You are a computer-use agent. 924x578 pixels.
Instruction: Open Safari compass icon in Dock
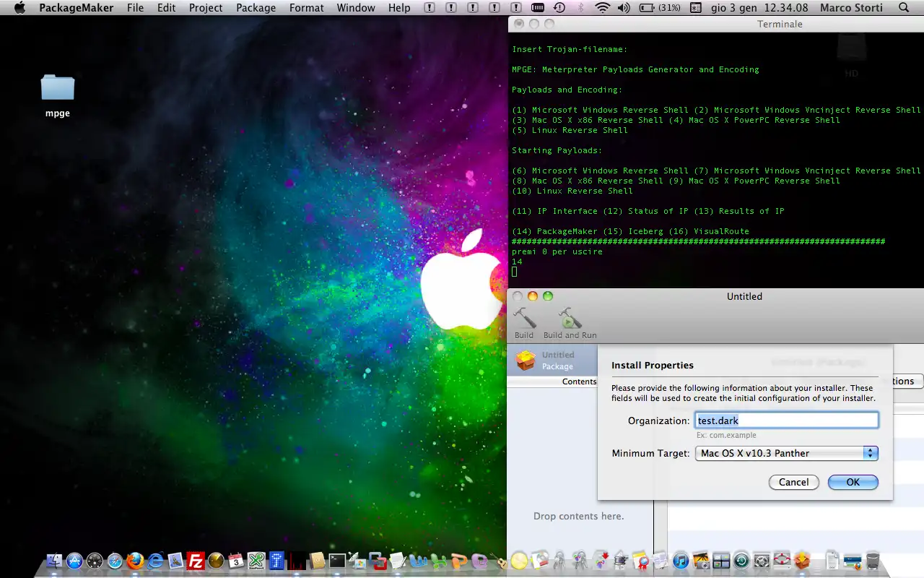pyautogui.click(x=115, y=560)
